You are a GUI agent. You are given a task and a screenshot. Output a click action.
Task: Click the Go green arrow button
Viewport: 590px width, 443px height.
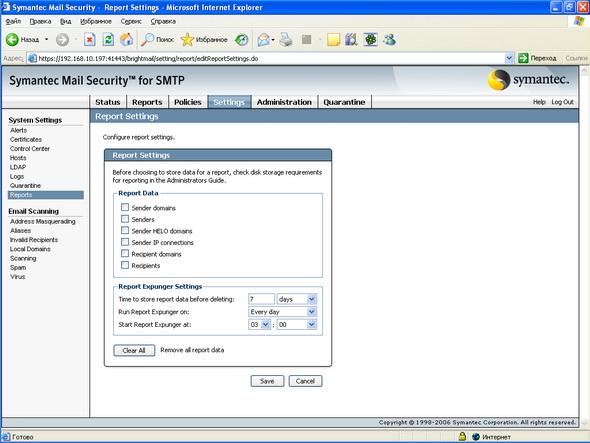click(523, 58)
